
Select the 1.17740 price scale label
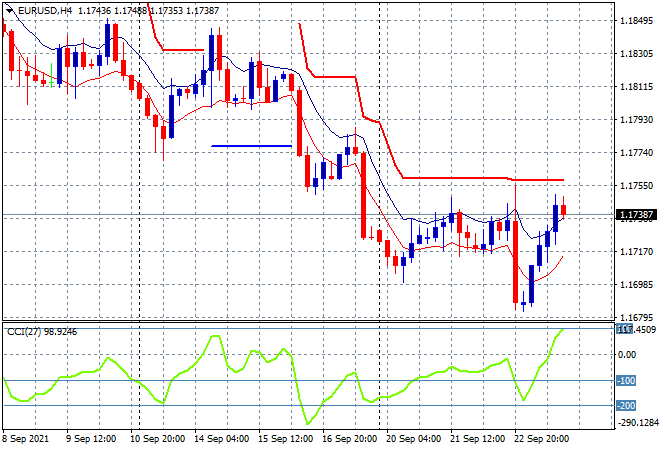click(x=637, y=153)
